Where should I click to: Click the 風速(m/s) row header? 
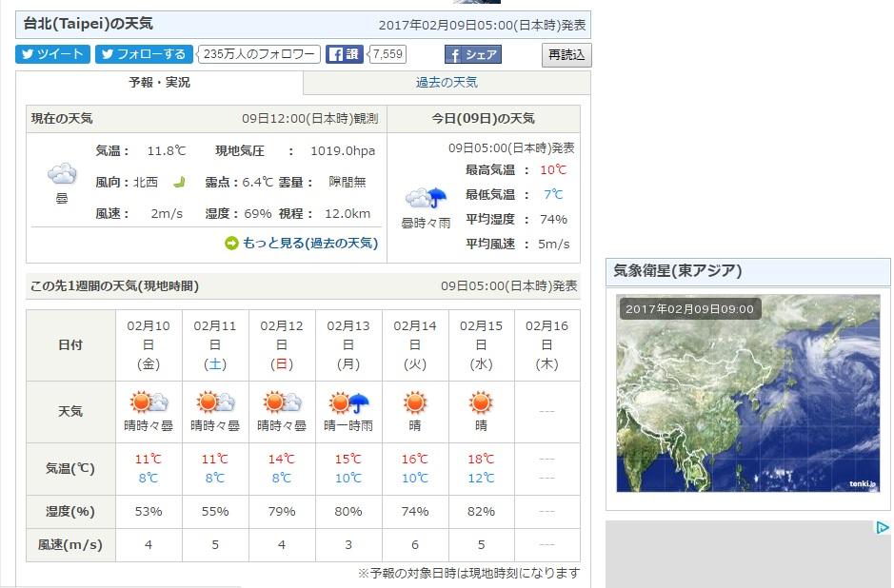tap(70, 545)
